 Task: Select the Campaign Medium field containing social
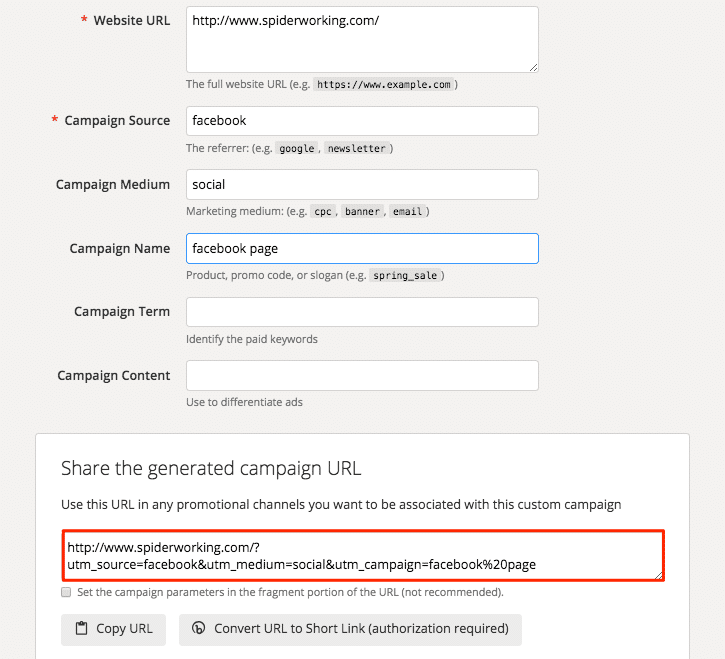362,185
